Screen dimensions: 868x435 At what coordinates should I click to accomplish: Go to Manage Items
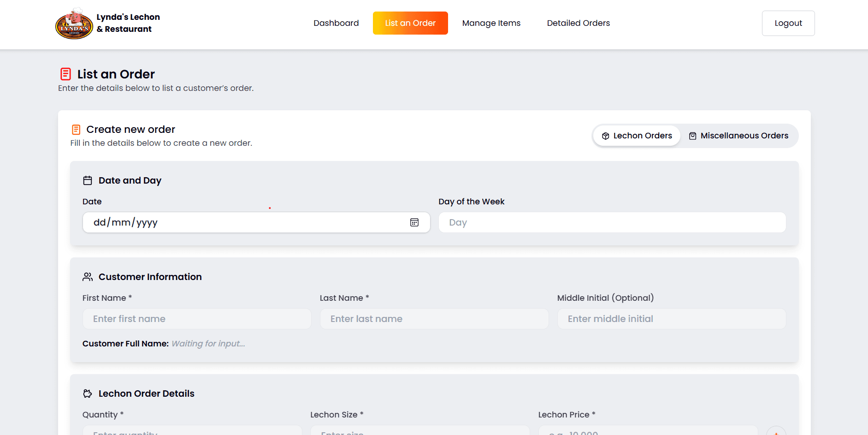pos(491,23)
